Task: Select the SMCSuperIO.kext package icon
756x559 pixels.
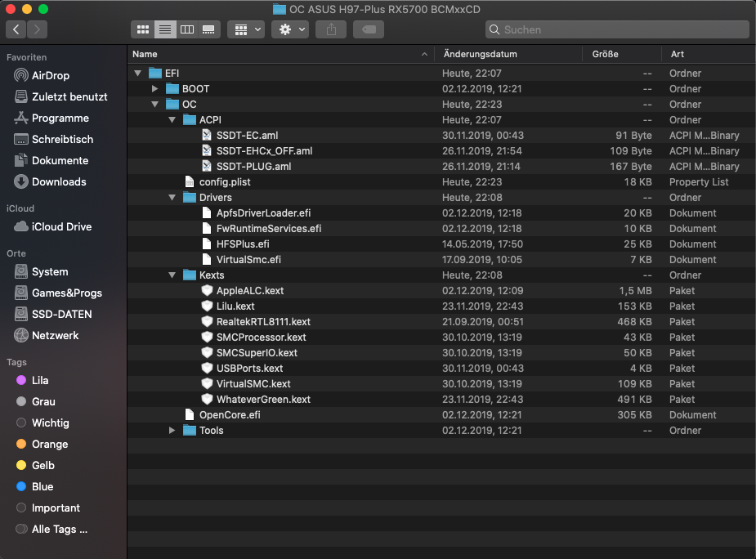Action: (207, 352)
